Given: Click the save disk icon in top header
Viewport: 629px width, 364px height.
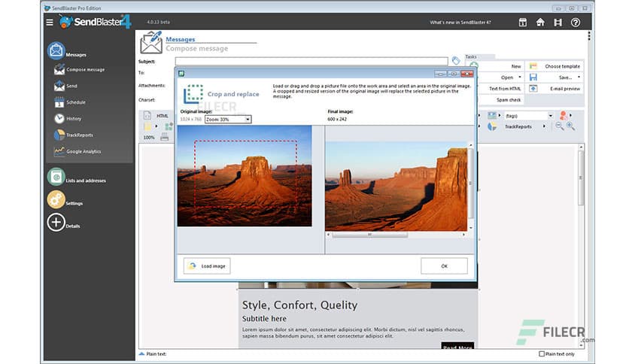Looking at the screenshot, I should (x=558, y=23).
